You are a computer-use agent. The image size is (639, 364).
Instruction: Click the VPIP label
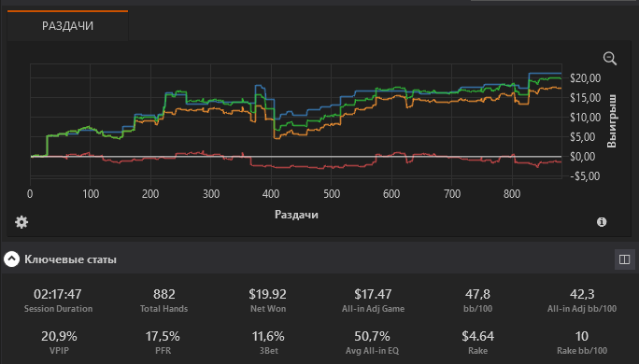click(59, 351)
